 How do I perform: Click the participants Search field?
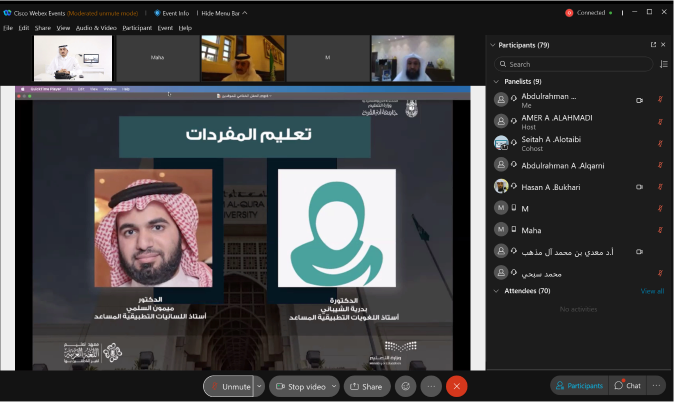[x=573, y=64]
